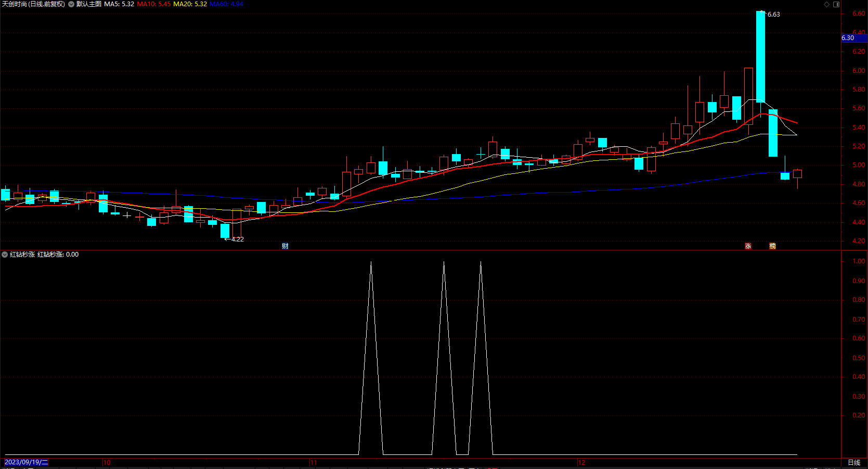The height and width of the screenshot is (469, 868).
Task: Click the 6.00 price axis label
Action: pyautogui.click(x=859, y=71)
